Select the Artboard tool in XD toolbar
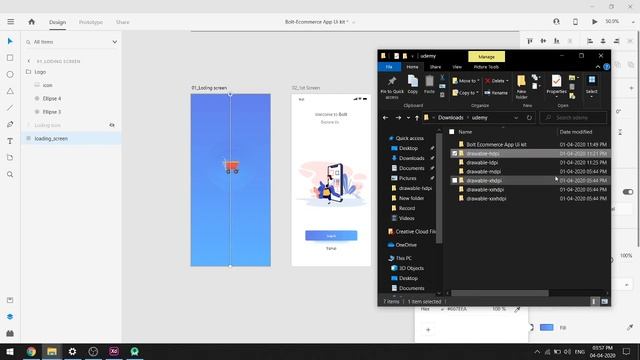 tap(10, 158)
